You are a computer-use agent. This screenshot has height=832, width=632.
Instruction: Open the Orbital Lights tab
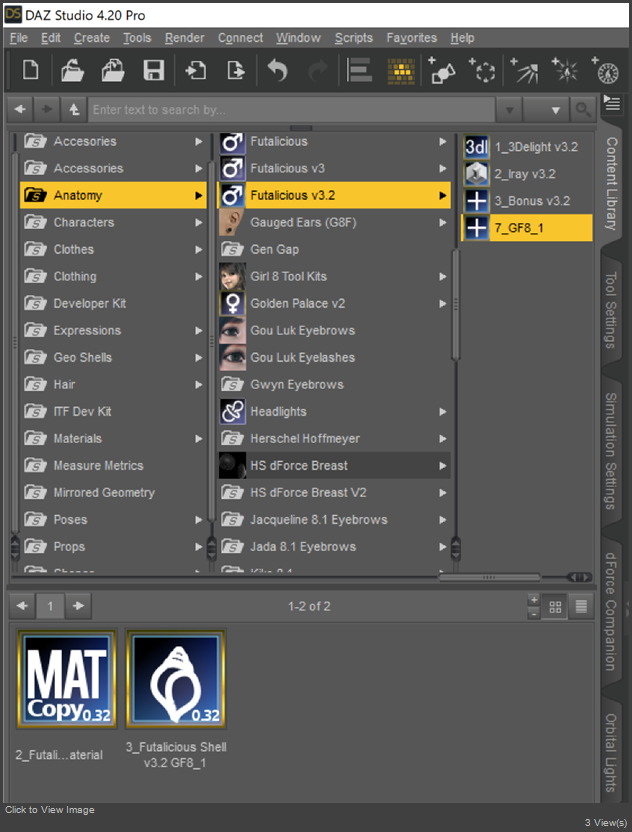click(x=611, y=752)
